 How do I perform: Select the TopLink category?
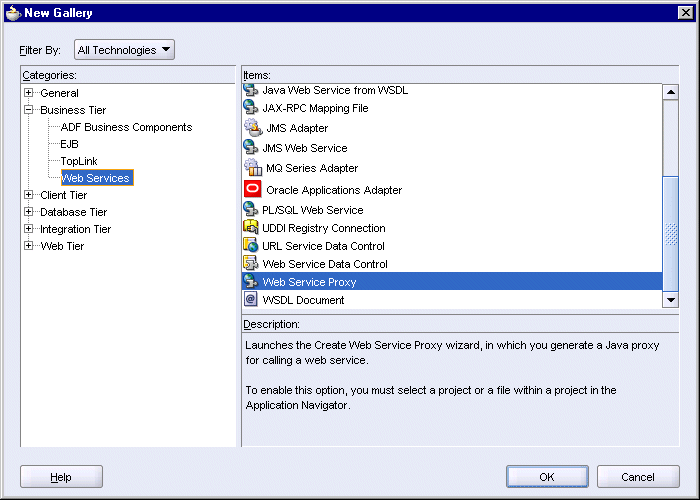tap(79, 161)
